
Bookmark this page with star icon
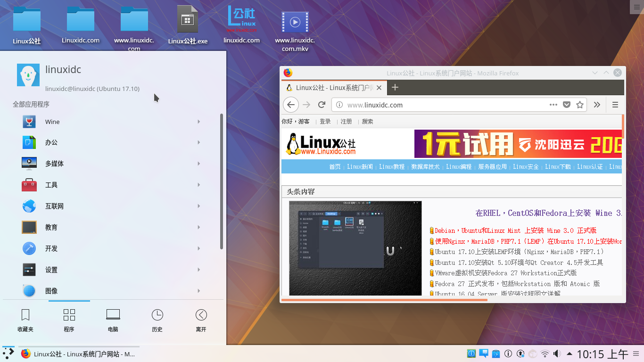(x=580, y=105)
